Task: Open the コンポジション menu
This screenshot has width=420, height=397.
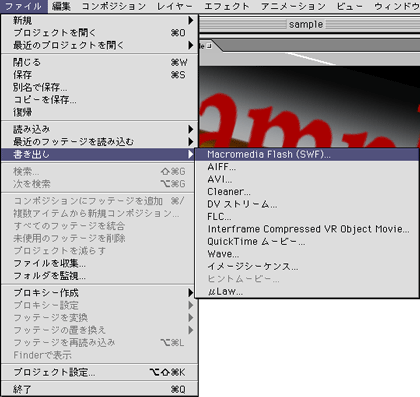Action: click(x=114, y=6)
